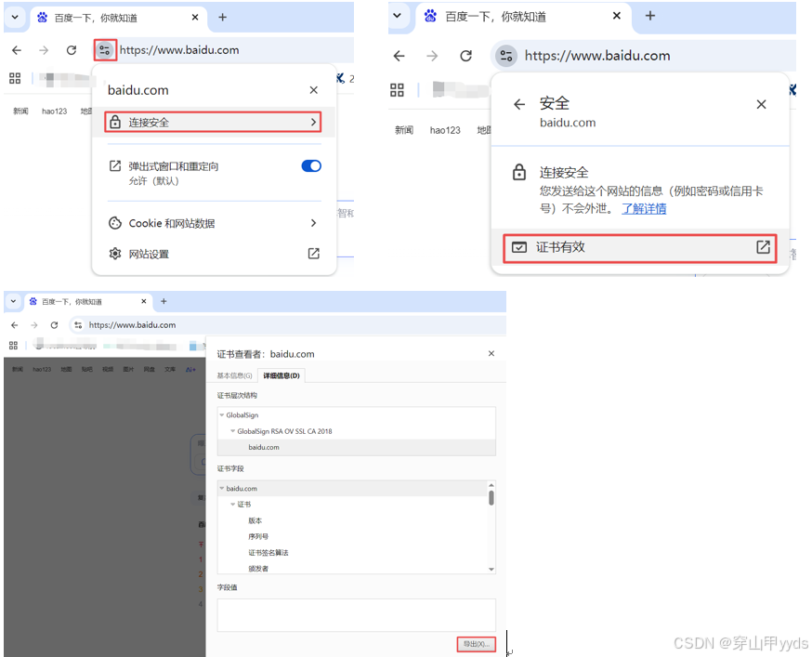Open the 了解详情 link
Screen dimensions: 812x657
[644, 209]
